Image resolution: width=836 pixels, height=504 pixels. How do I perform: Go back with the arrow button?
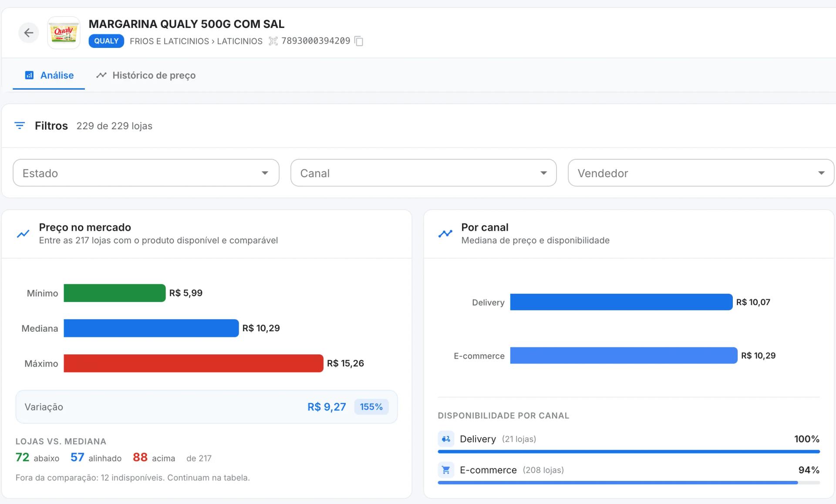point(29,33)
